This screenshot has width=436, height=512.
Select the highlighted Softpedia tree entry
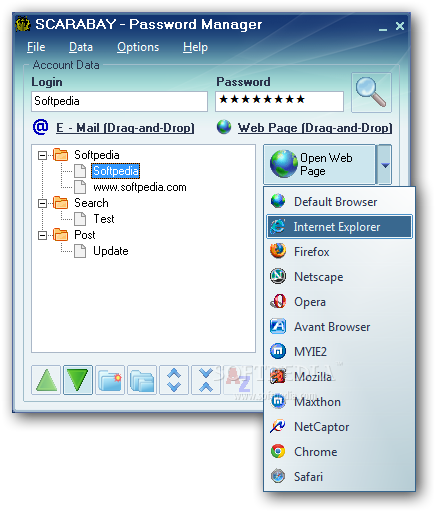116,171
